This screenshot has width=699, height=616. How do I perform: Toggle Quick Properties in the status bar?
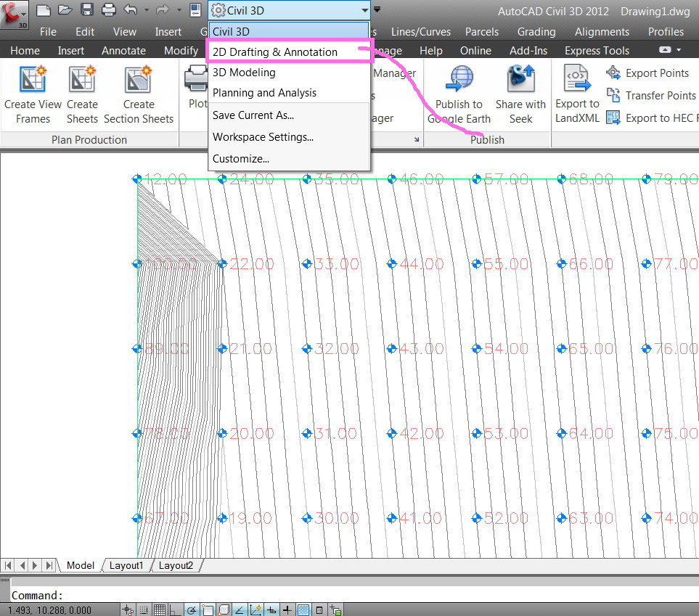319,609
